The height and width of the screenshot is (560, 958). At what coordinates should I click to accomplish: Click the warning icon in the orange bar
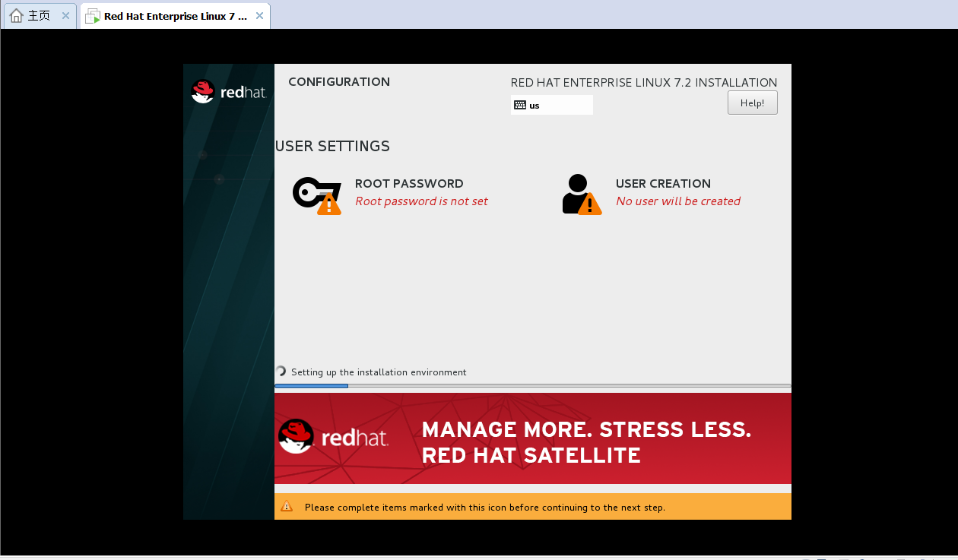(x=287, y=506)
